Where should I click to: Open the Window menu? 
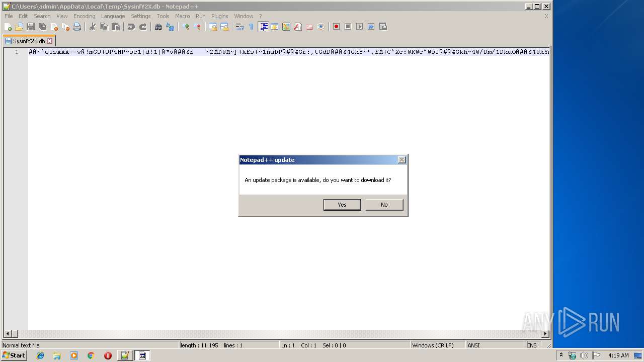tap(244, 16)
